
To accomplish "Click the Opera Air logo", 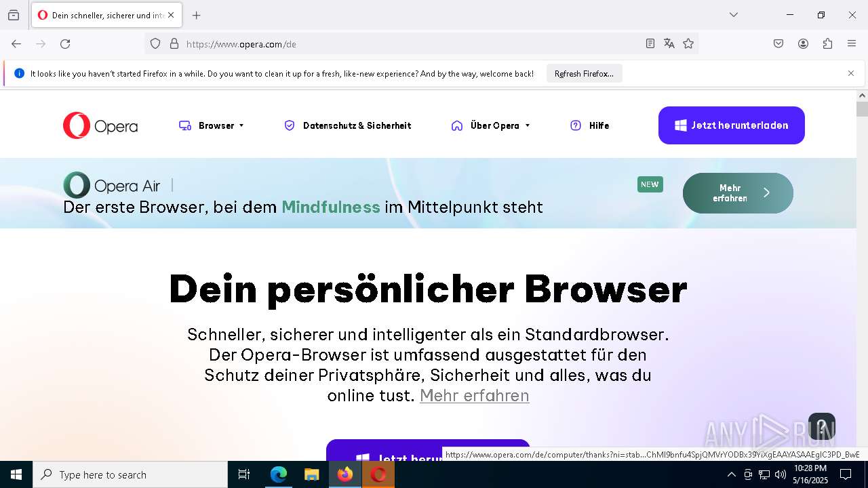I will 112,185.
